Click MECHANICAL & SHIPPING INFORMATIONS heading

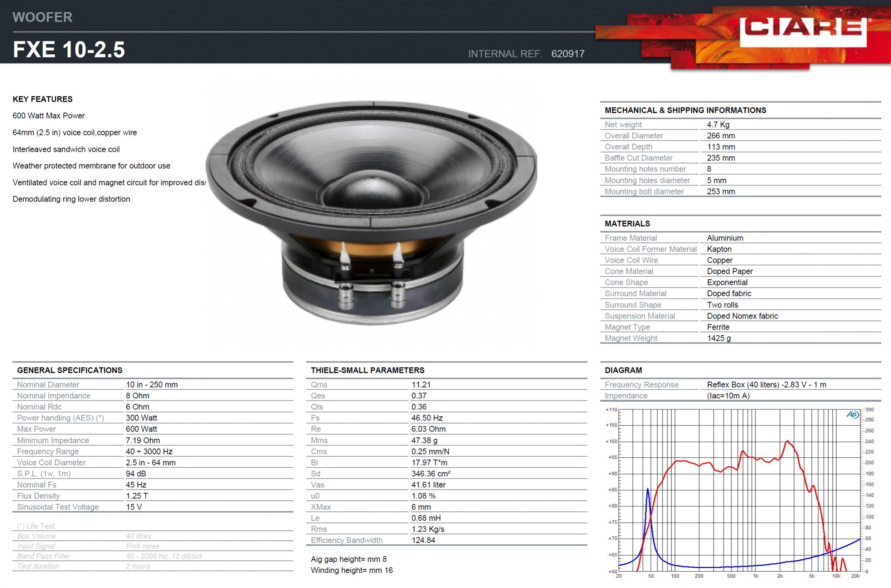click(x=685, y=110)
